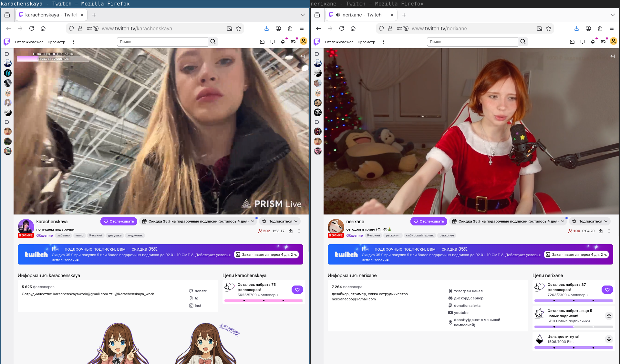Viewport: 620px width, 364px height.
Task: Open three-dot more menu beside Просмотр in left window
Action: click(x=73, y=42)
